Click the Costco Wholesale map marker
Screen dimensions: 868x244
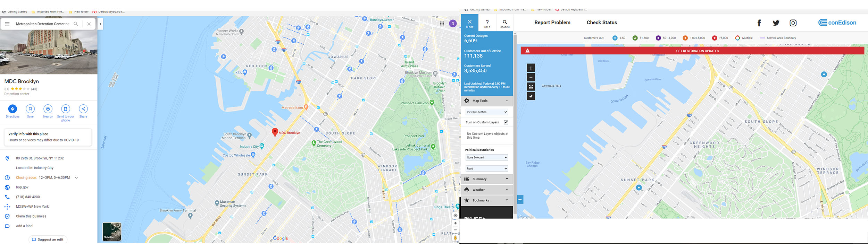(x=253, y=155)
